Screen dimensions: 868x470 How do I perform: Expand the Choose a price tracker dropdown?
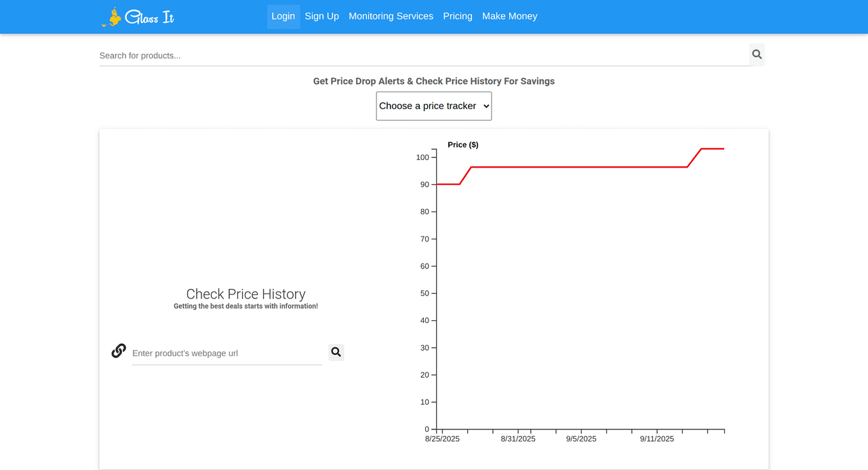pos(434,106)
